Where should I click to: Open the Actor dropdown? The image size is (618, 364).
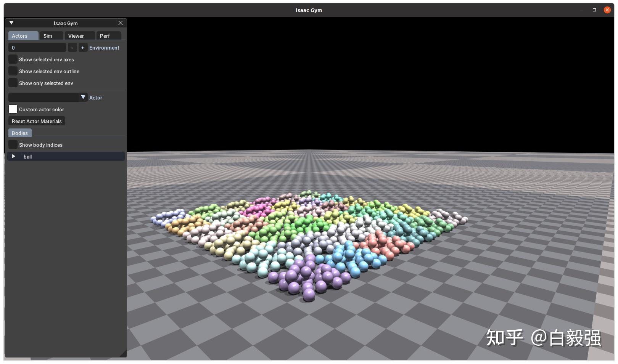[48, 98]
